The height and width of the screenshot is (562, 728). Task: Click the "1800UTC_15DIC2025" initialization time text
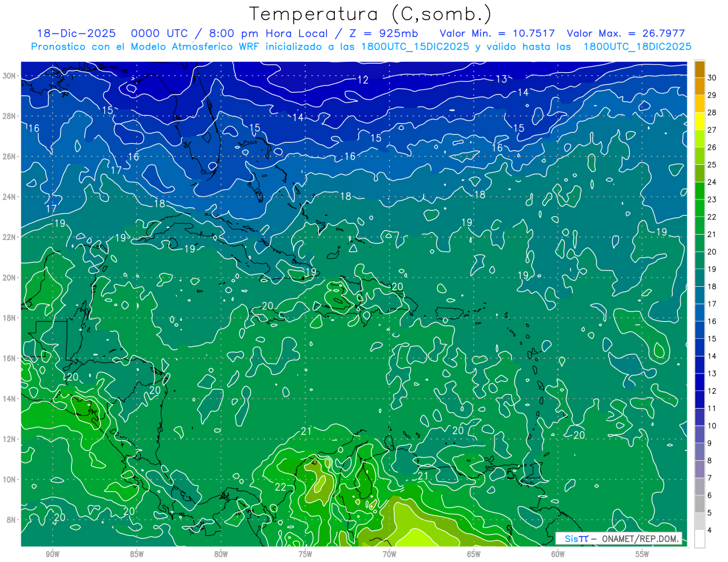[416, 47]
